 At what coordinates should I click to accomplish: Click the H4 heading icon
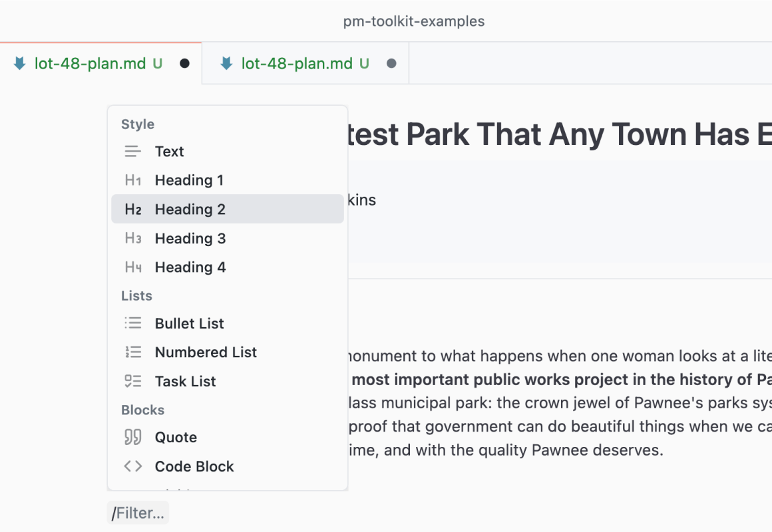tap(133, 267)
